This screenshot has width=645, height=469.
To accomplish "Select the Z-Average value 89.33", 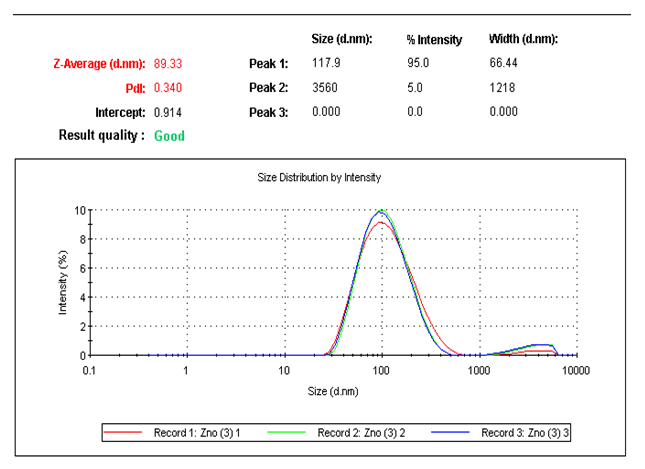I will click(x=168, y=64).
